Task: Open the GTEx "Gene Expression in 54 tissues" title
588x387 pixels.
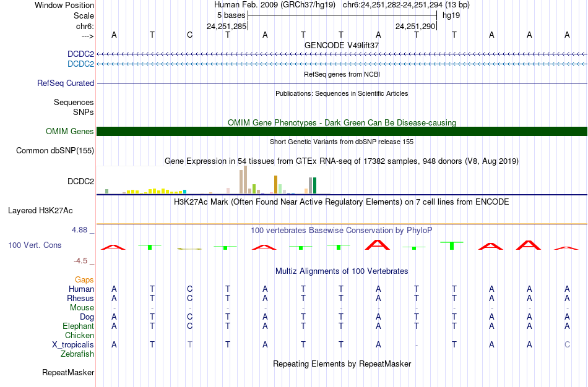Action: (342, 161)
